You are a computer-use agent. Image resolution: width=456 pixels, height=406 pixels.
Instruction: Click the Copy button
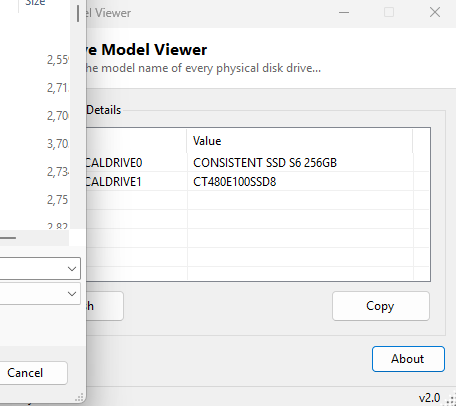381,306
